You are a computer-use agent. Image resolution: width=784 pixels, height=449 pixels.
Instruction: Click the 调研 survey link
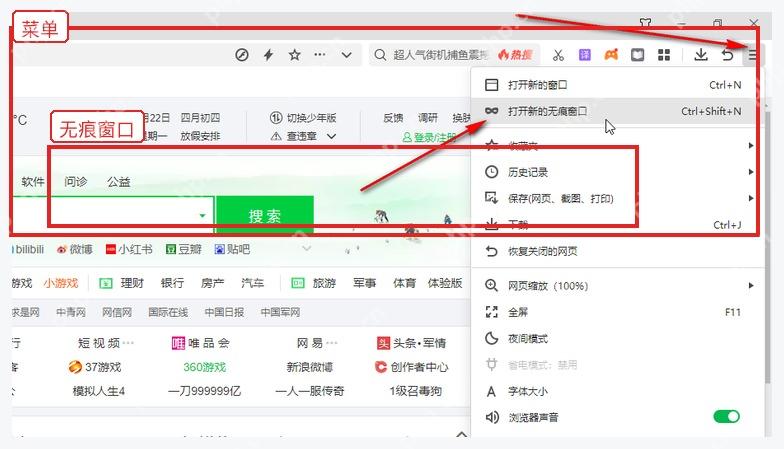[x=428, y=118]
